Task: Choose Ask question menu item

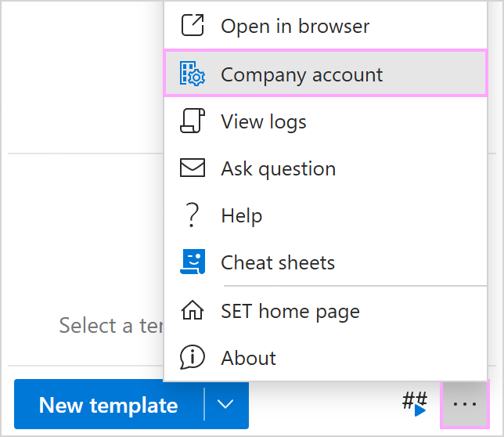Action: click(326, 168)
